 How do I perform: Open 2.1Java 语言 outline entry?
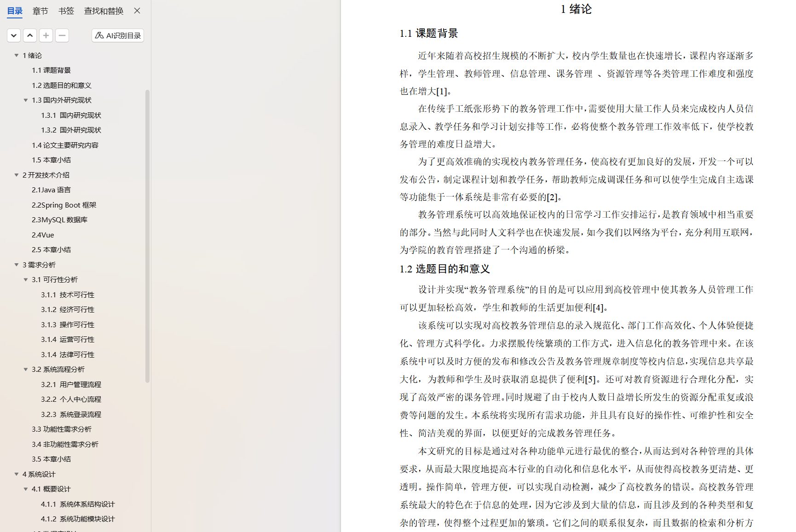(x=51, y=190)
